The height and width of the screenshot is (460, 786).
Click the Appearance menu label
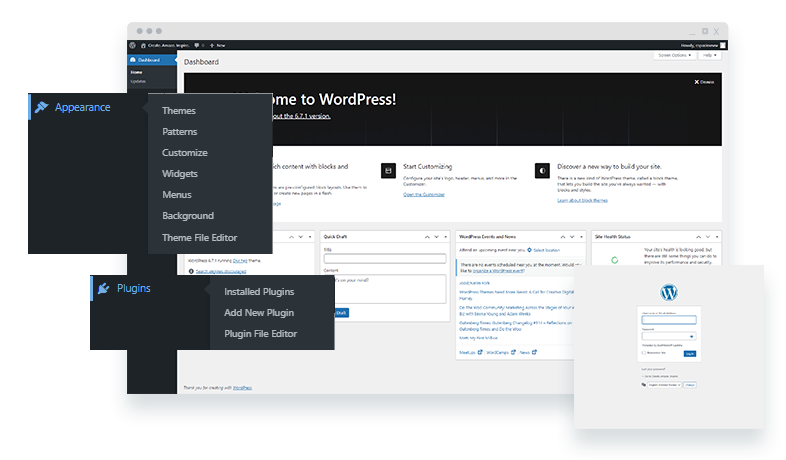(x=83, y=107)
